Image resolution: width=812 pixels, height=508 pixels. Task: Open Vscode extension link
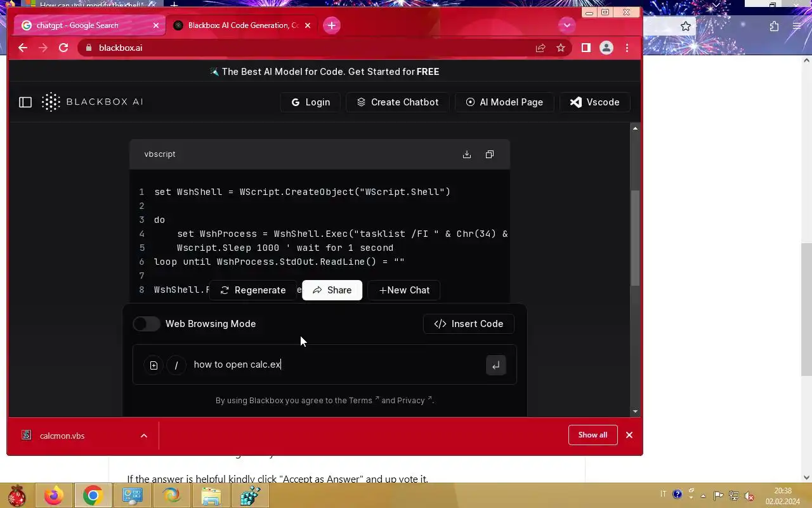(594, 102)
